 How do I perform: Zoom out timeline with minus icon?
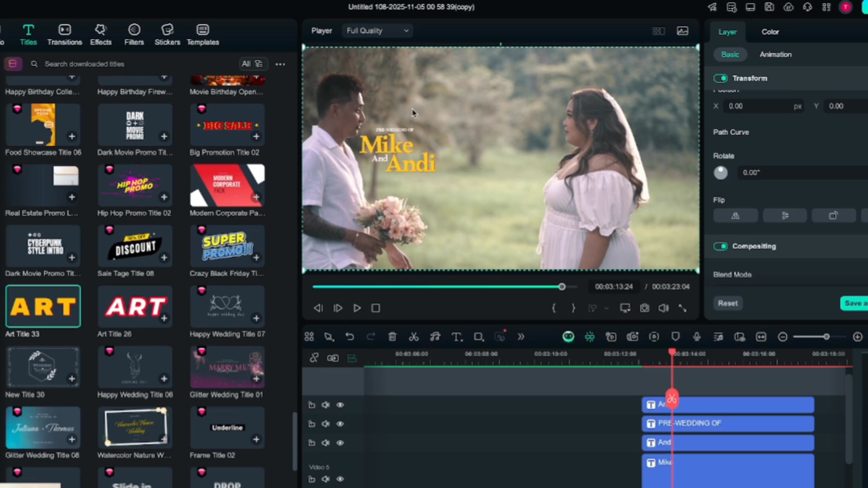[783, 337]
